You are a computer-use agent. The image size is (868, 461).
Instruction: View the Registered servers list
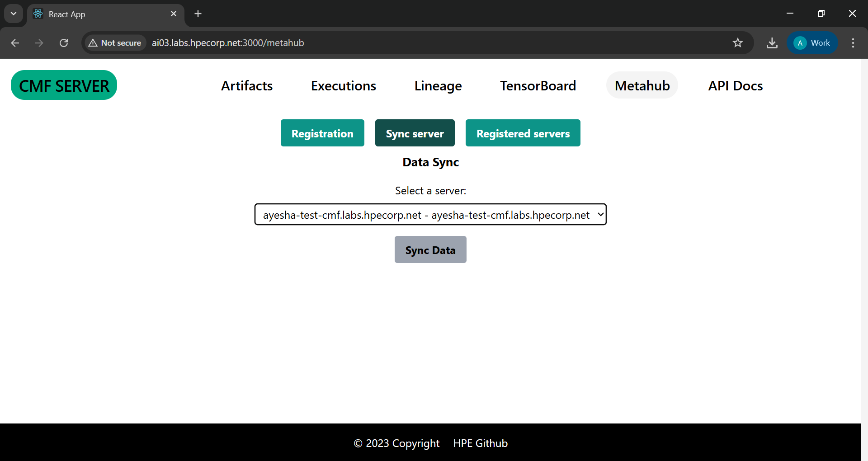point(523,133)
